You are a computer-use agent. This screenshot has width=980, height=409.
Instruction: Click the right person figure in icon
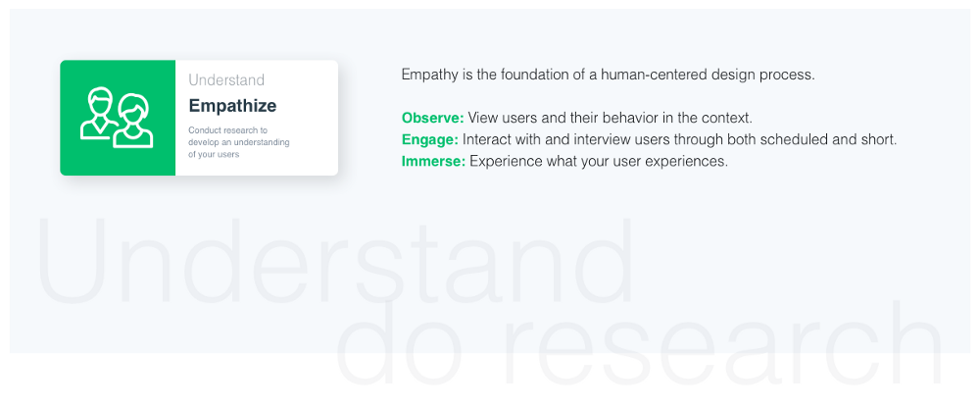point(133,121)
